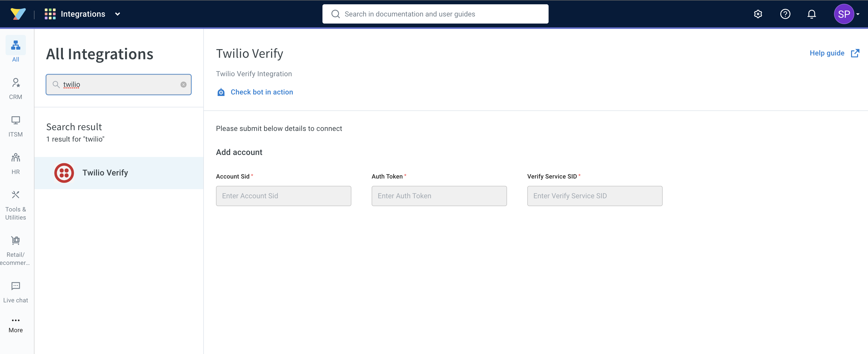Click the Enter Auth Token field

coord(439,196)
